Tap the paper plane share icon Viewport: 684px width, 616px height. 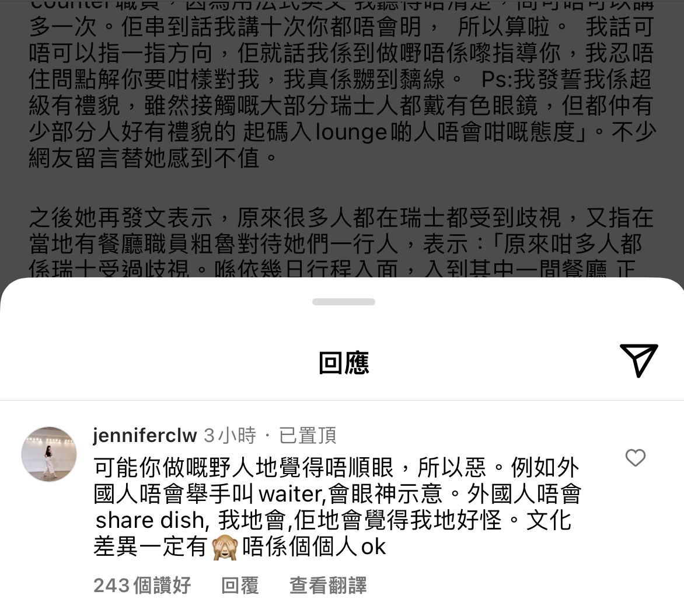pos(638,361)
